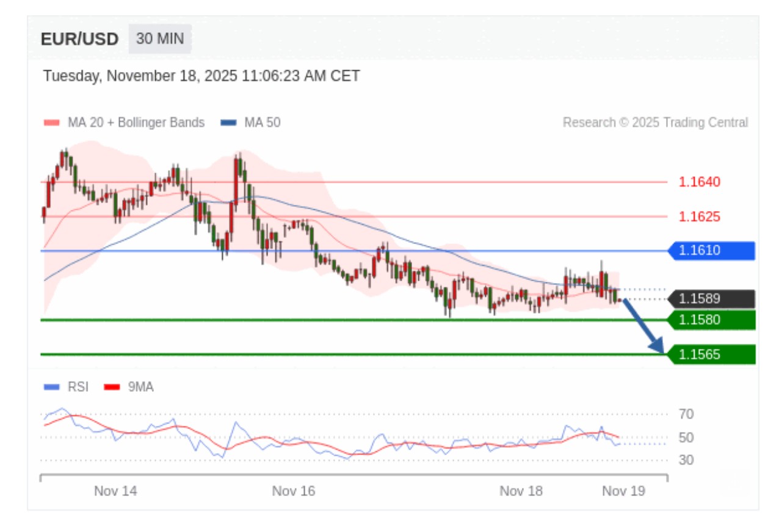
Task: Click the green 1.1580 support price tag
Action: click(712, 320)
